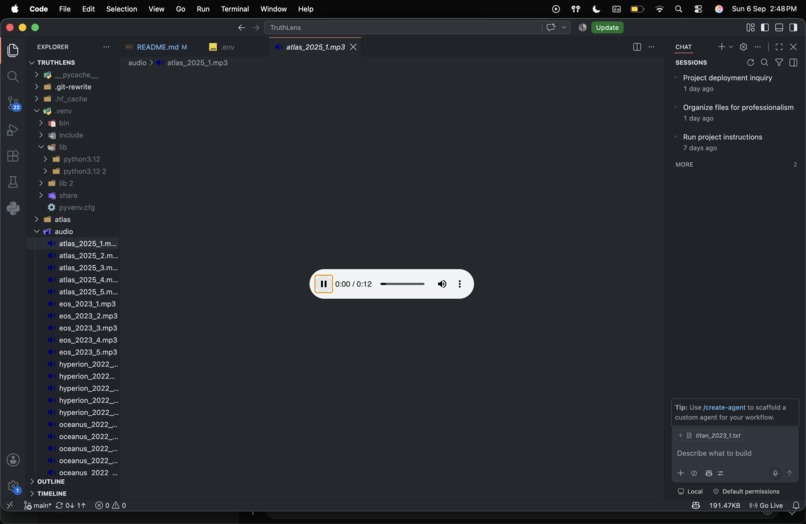Start voice input with the microphone button
This screenshot has height=524, width=806.
tap(775, 473)
